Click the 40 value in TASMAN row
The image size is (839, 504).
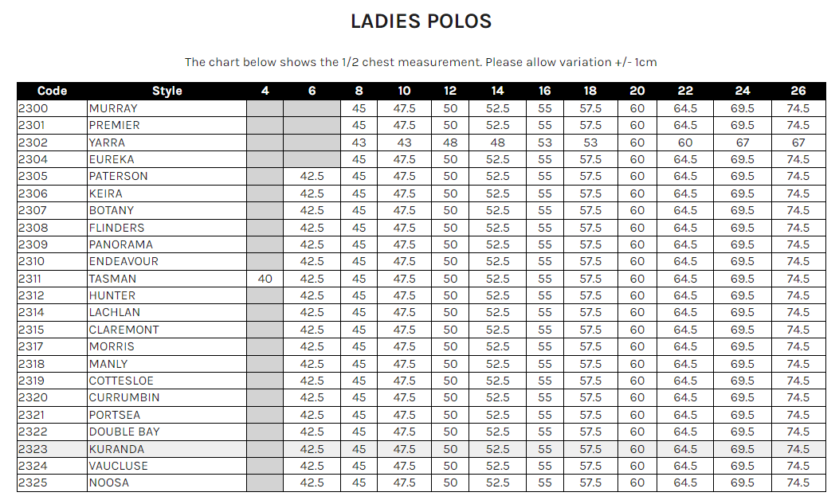(265, 279)
